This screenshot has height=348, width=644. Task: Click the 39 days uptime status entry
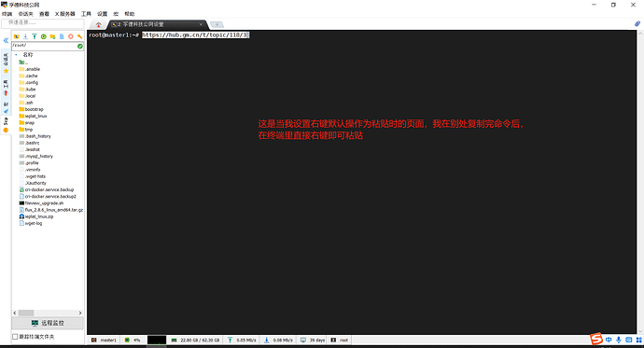313,341
